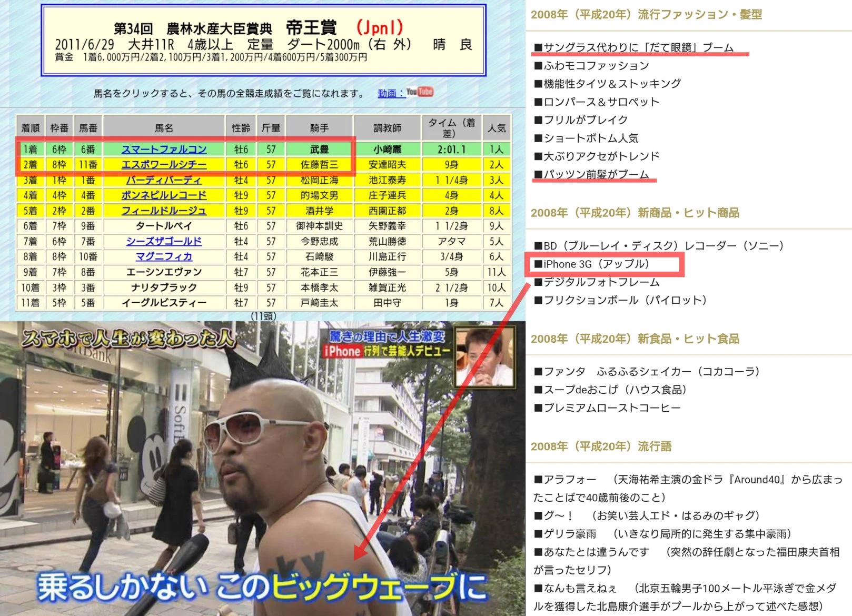The height and width of the screenshot is (616, 852).
Task: Click the 2008年 流行ファッション・髪型 heading
Action: 646,14
